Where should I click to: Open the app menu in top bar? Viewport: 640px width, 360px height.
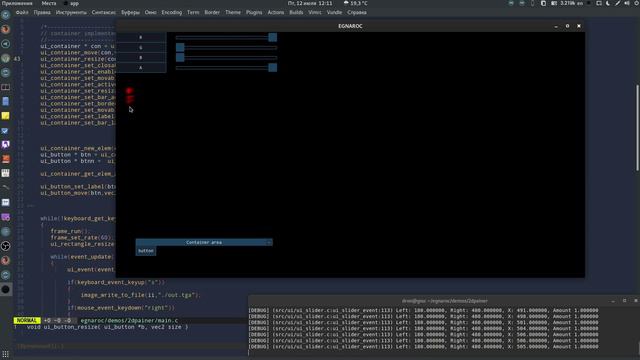(x=71, y=3)
